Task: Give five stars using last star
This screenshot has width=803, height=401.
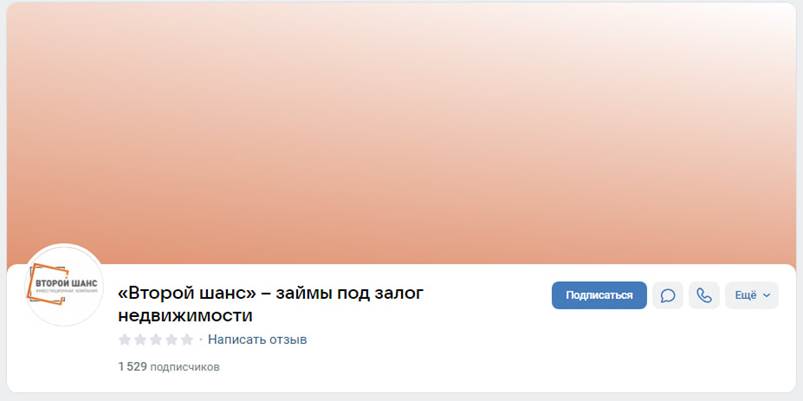Action: pos(187,340)
